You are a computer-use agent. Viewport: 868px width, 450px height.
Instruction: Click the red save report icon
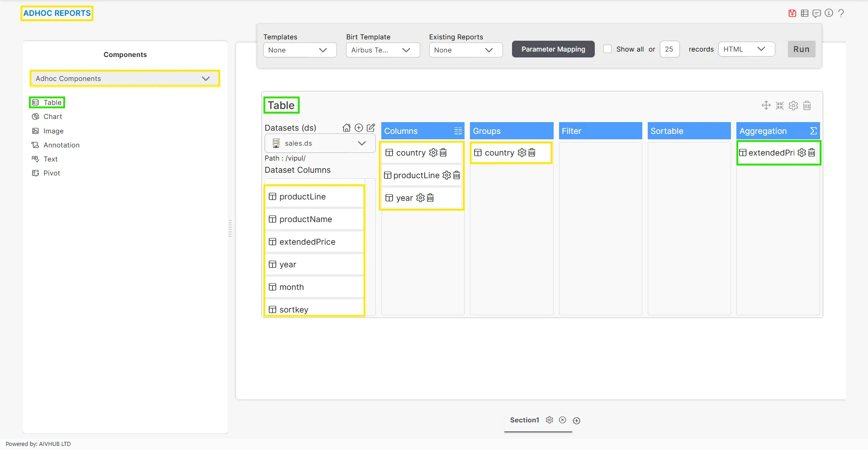coord(792,13)
